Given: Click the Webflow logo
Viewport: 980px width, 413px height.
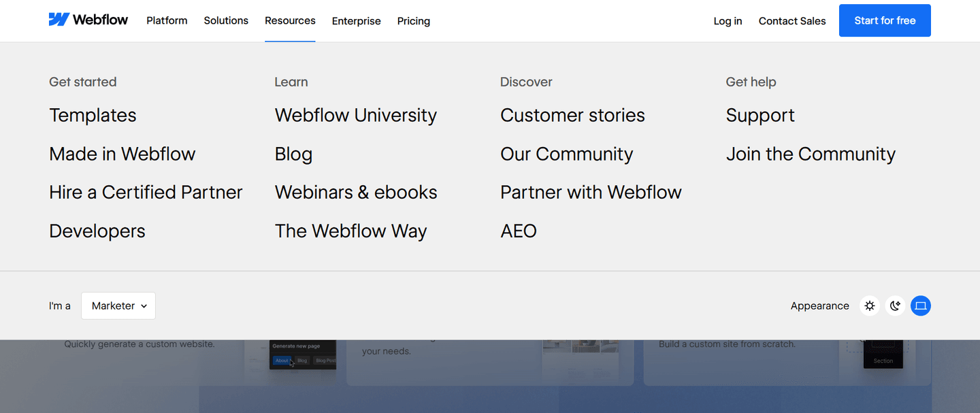Looking at the screenshot, I should pos(88,20).
